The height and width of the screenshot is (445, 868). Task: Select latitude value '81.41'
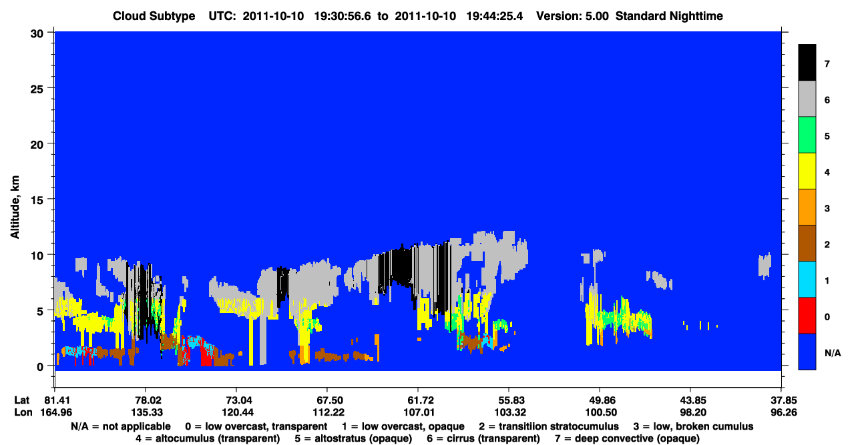[55, 400]
